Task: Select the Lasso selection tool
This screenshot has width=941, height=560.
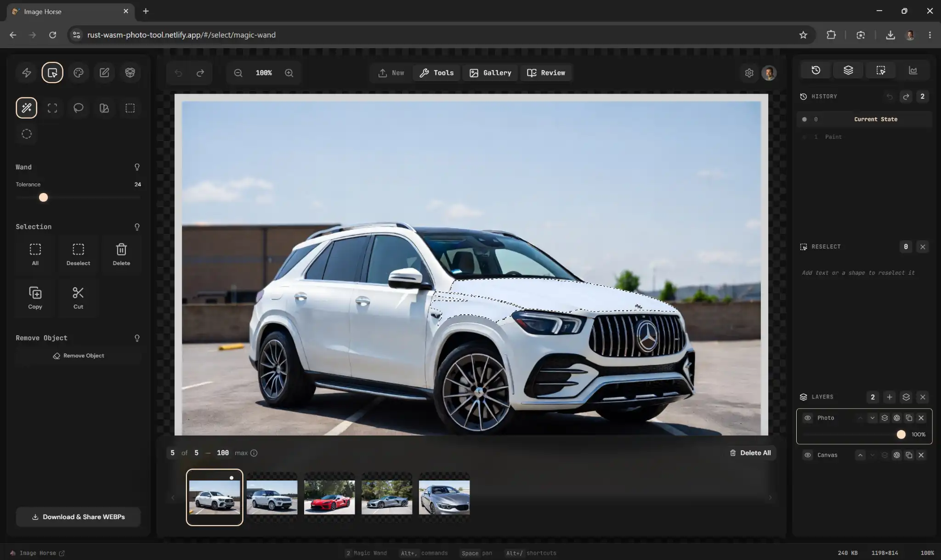Action: 79,108
